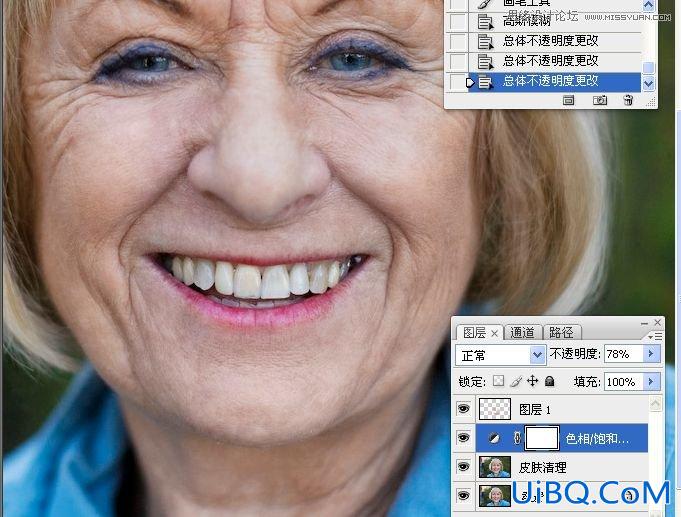Click the new document from state icon
The height and width of the screenshot is (517, 681).
pyautogui.click(x=568, y=101)
